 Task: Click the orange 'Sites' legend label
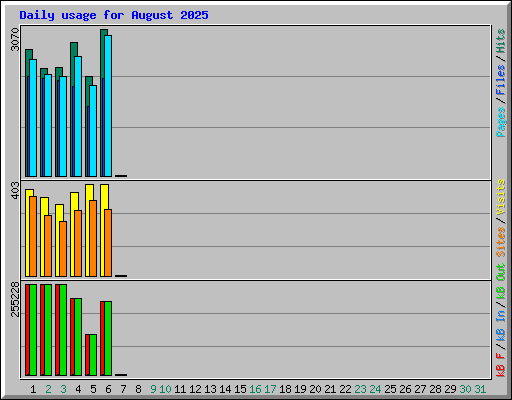(x=501, y=242)
